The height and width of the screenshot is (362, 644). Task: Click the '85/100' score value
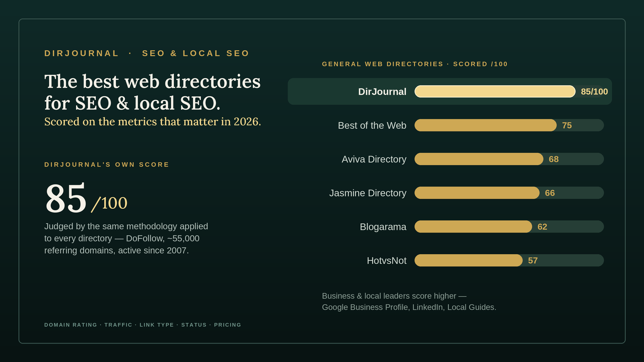594,92
